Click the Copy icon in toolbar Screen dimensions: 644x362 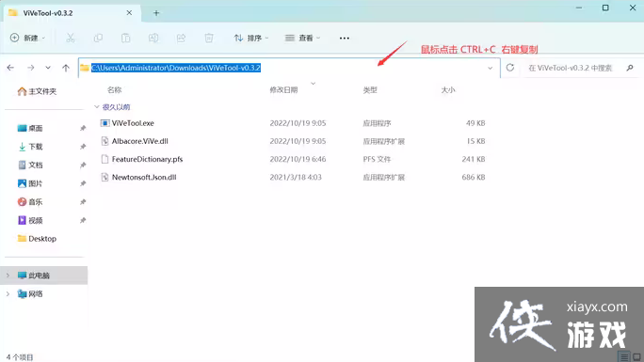point(98,38)
